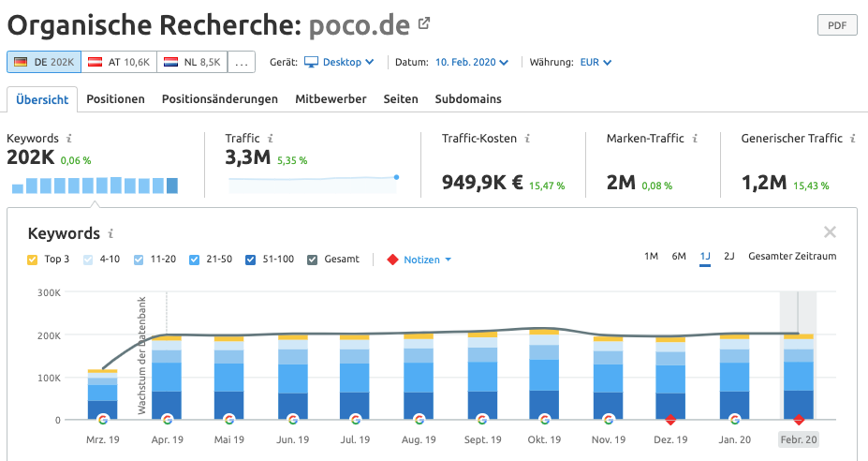Click the 202K keywords value
This screenshot has width=868, height=461.
[x=31, y=157]
